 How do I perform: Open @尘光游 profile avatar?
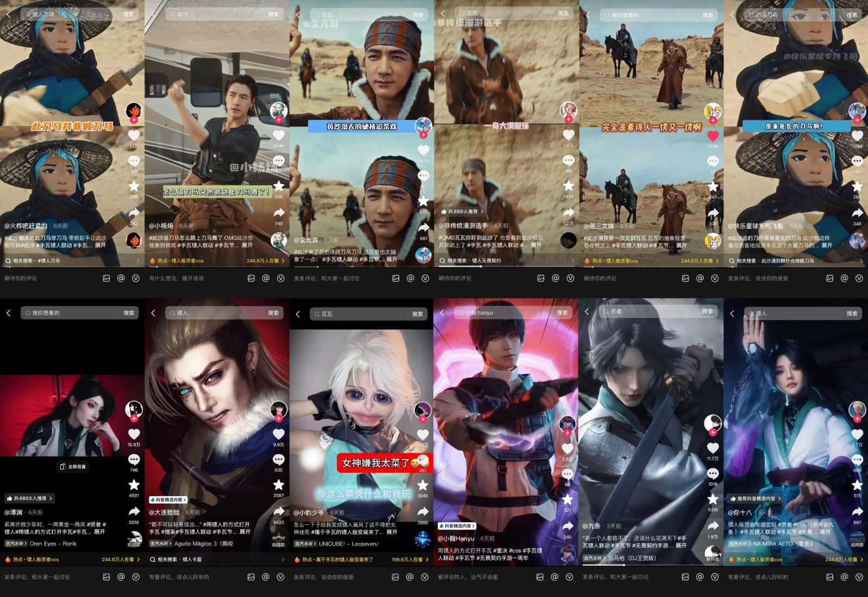(423, 126)
